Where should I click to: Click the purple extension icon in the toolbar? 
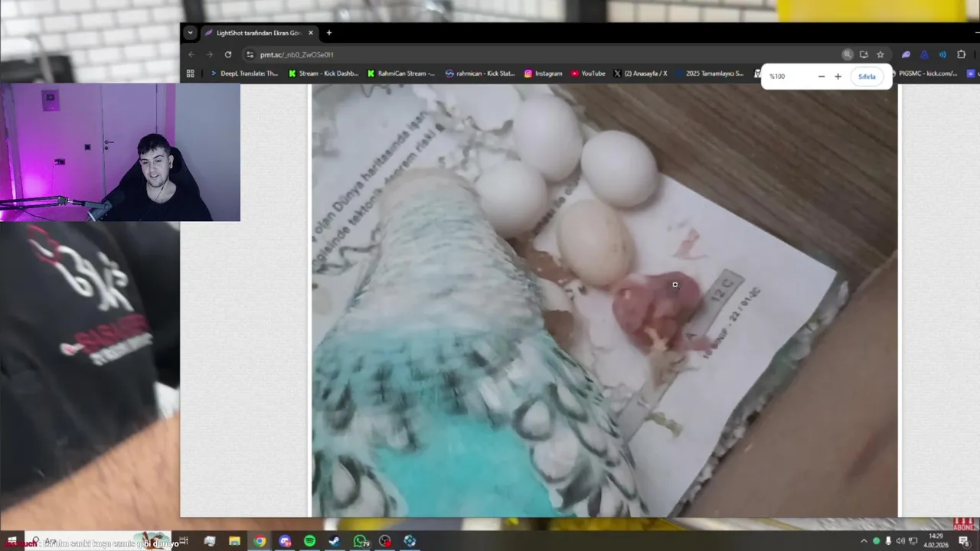tap(906, 54)
